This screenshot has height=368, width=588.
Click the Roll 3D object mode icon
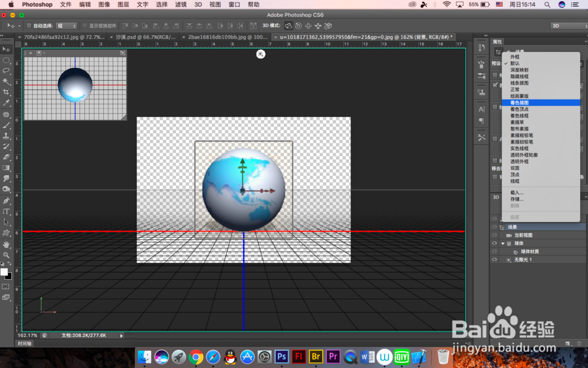[x=299, y=26]
